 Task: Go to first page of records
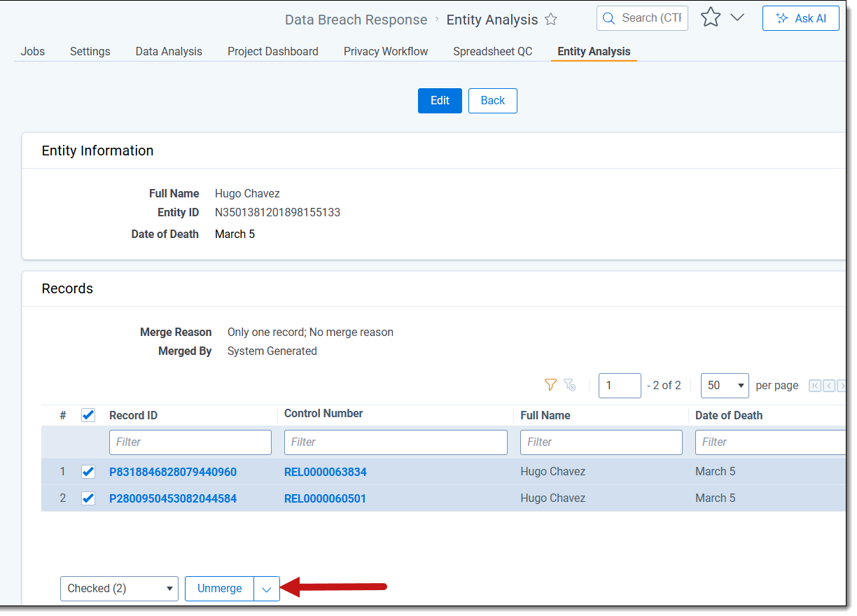click(815, 386)
